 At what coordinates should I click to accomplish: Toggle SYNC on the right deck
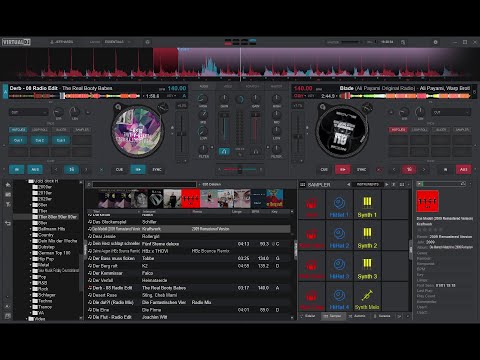[361, 169]
